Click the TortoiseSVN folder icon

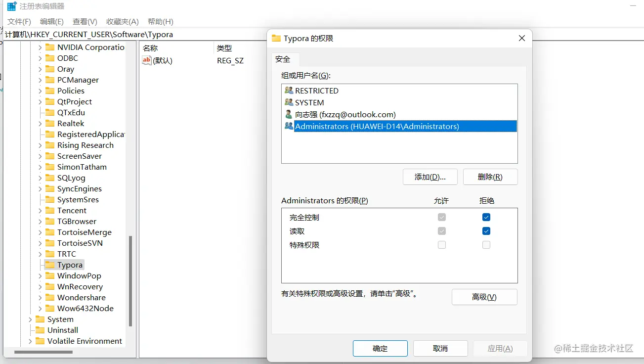[x=50, y=243]
